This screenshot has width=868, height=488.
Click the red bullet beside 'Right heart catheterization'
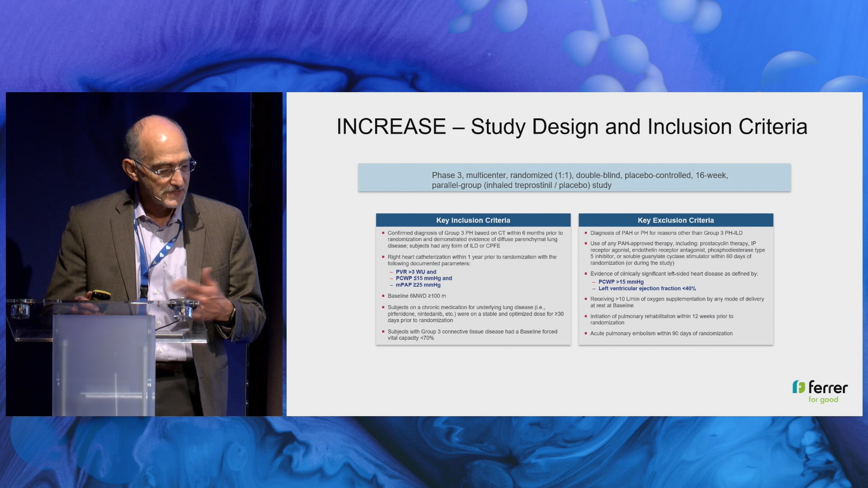coord(383,257)
